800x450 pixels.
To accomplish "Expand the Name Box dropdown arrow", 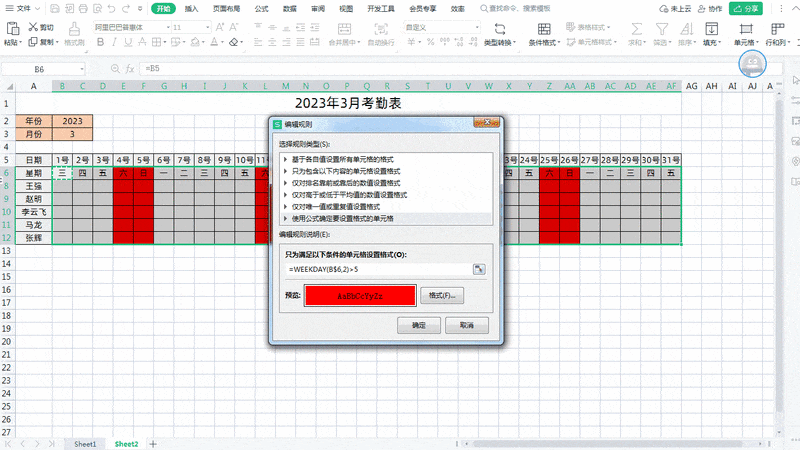I will pyautogui.click(x=82, y=69).
